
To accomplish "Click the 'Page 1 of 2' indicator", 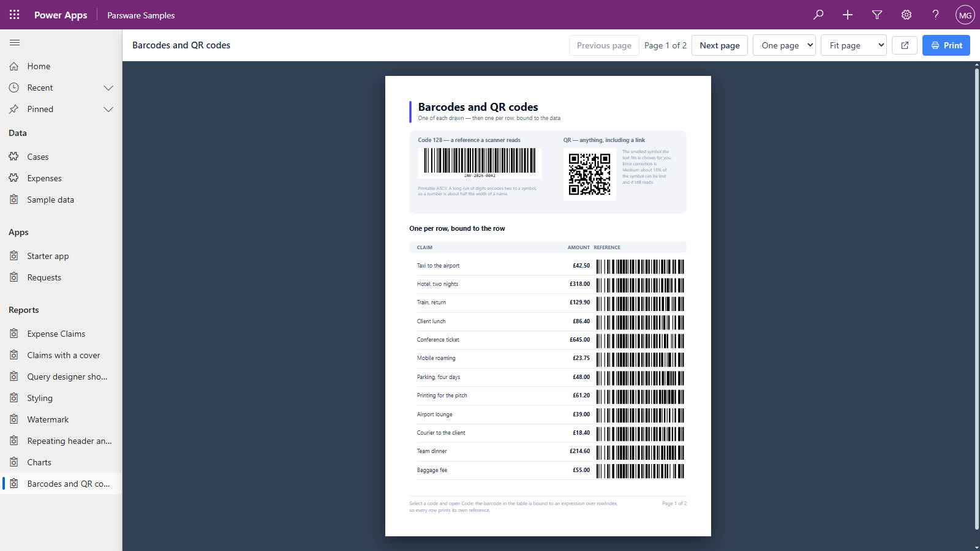I will 665,45.
